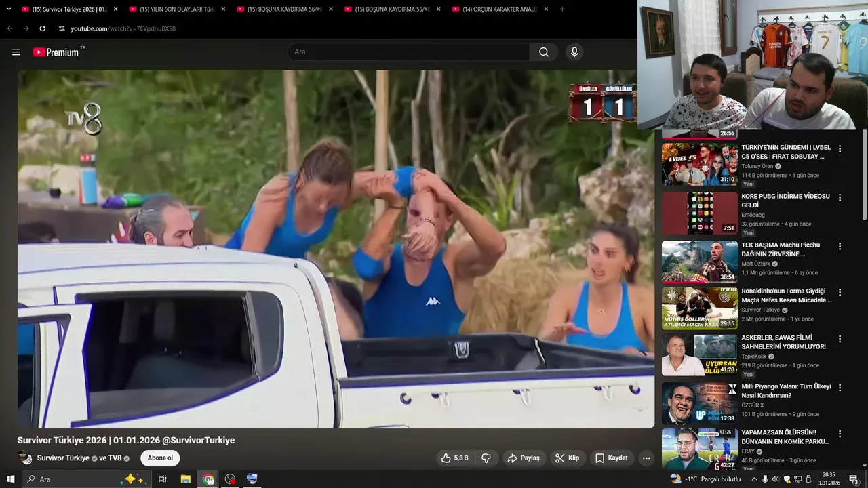Go to YouTube Premium home logo
Screen dimensions: 868x488
coord(57,52)
